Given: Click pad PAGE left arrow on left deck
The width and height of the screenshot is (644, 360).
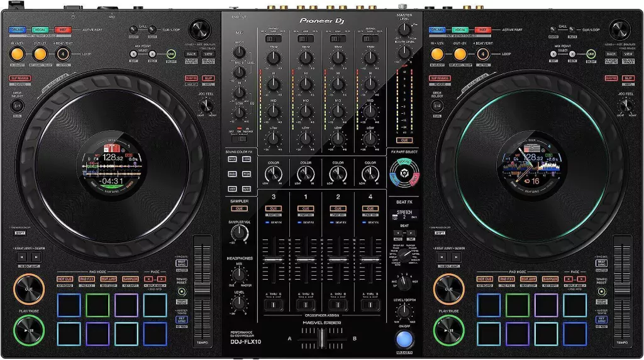Looking at the screenshot, I should click(148, 279).
